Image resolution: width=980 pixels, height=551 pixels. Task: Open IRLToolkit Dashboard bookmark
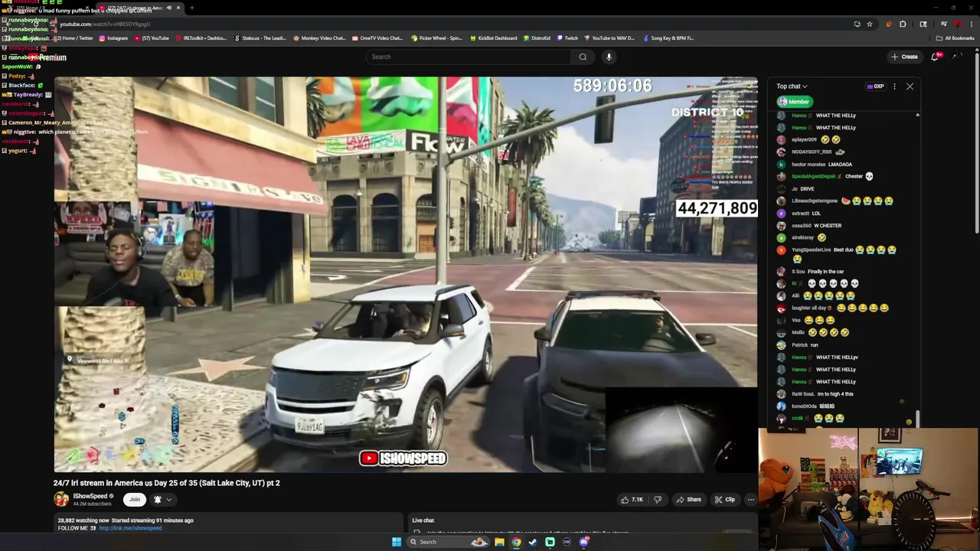[x=201, y=38]
